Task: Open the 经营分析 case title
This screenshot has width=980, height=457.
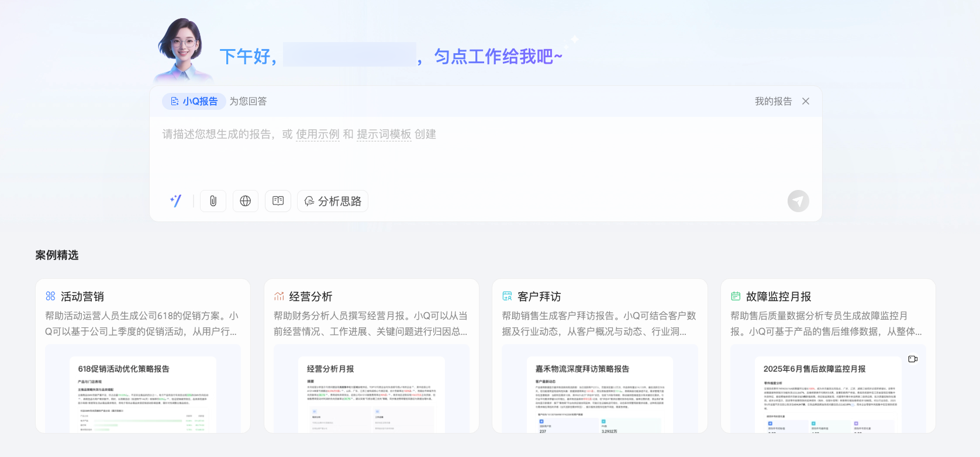Action: [x=311, y=296]
